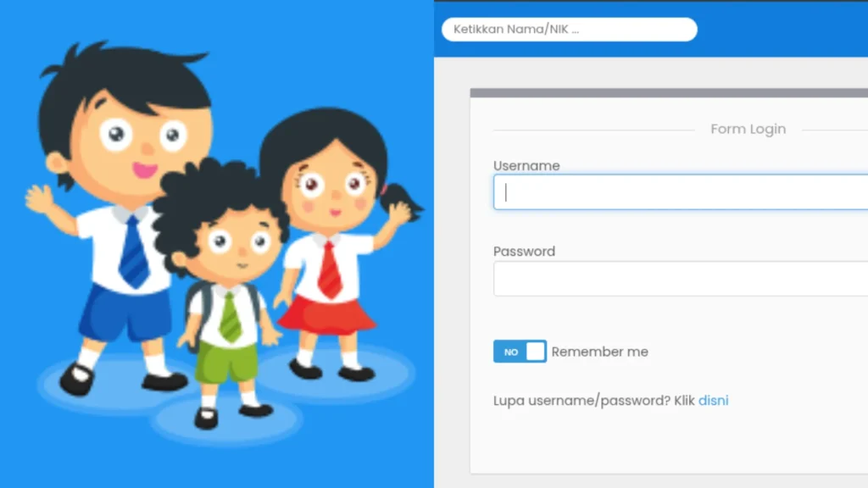Click the Username label above its field
Image resolution: width=868 pixels, height=488 pixels.
click(x=526, y=166)
